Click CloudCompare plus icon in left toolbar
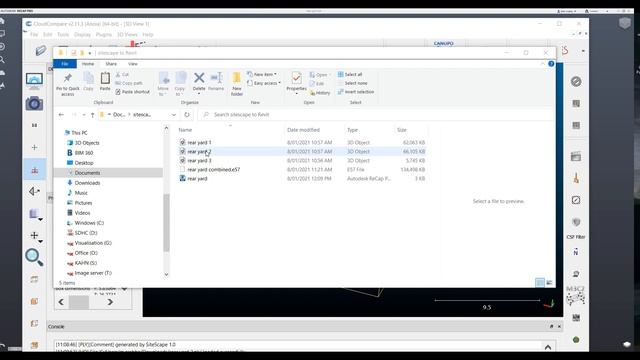The image size is (640, 360). click(34, 147)
